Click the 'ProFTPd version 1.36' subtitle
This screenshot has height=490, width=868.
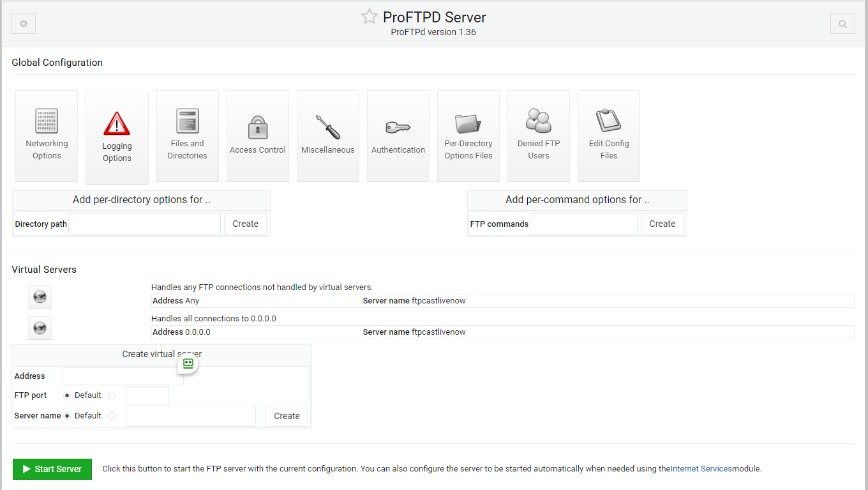(x=433, y=32)
